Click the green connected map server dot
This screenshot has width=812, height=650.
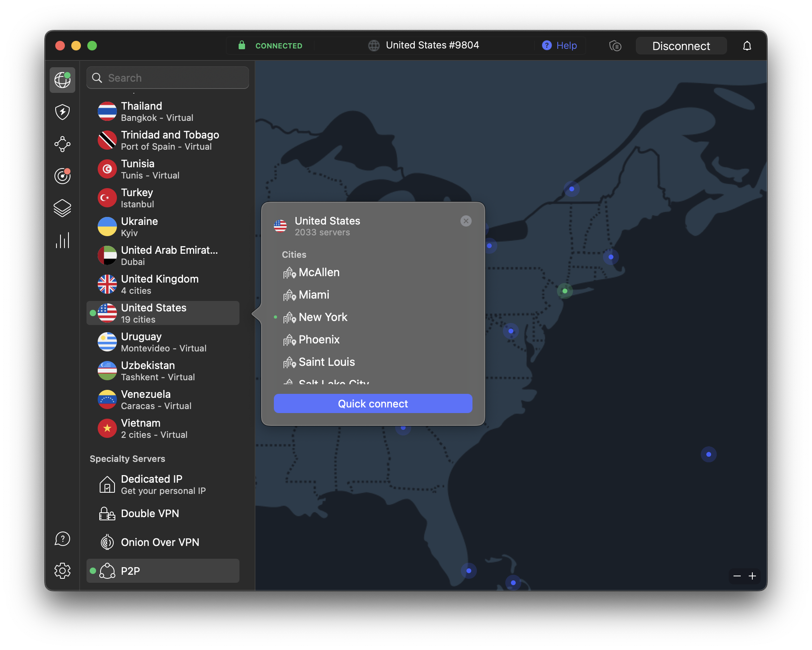(565, 291)
